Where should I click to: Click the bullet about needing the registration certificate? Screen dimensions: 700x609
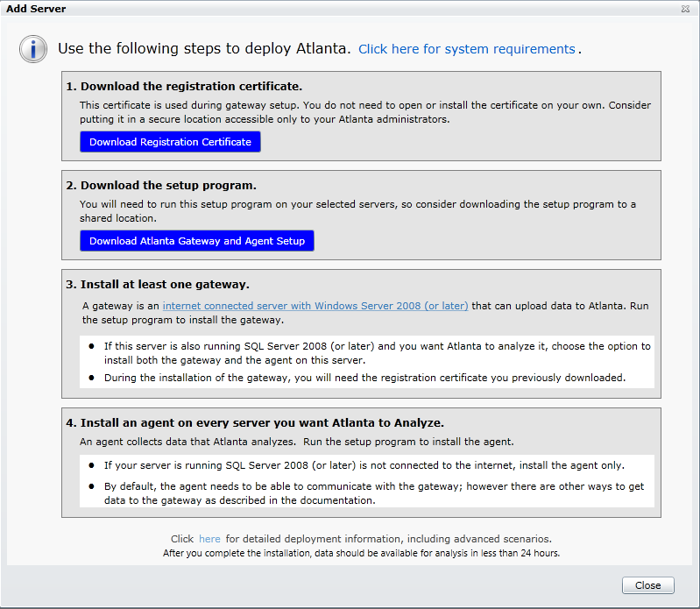tap(365, 379)
